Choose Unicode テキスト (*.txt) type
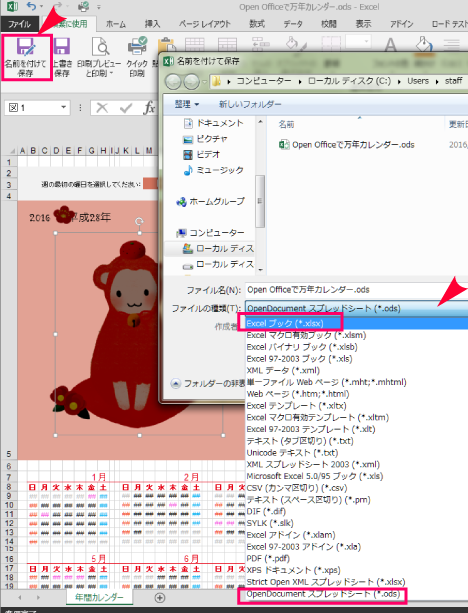The height and width of the screenshot is (613, 468). 292,453
